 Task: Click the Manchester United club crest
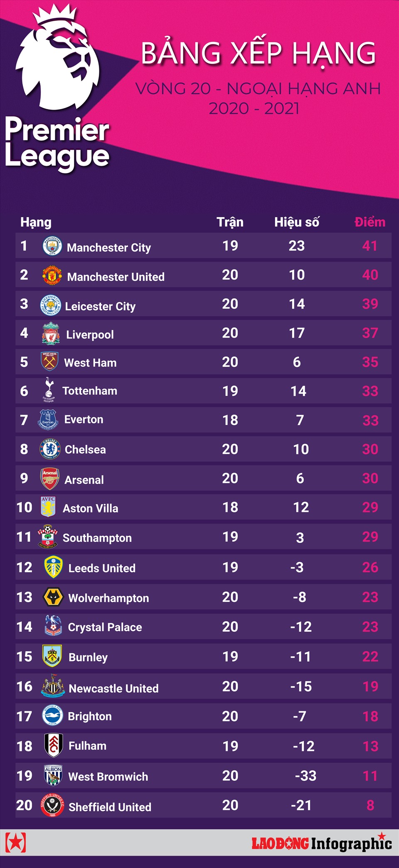click(x=52, y=275)
